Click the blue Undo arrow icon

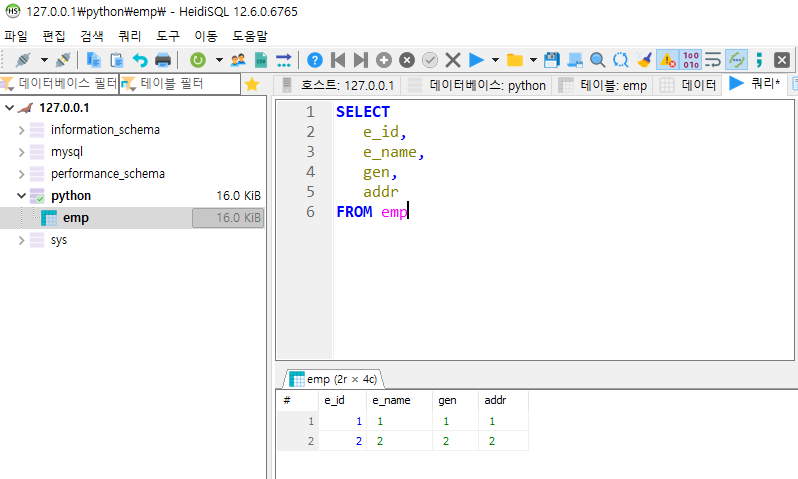(140, 60)
